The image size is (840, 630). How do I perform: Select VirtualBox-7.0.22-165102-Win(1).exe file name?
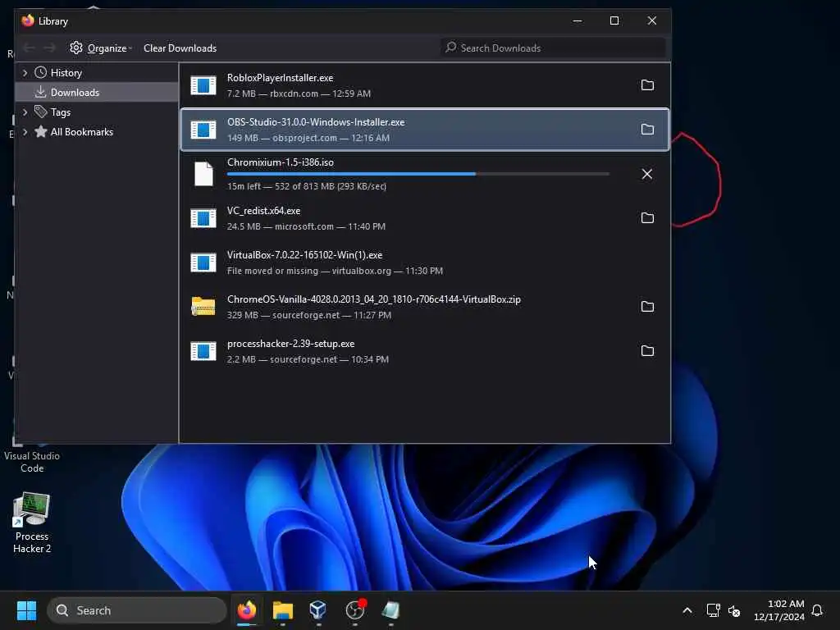coord(305,256)
